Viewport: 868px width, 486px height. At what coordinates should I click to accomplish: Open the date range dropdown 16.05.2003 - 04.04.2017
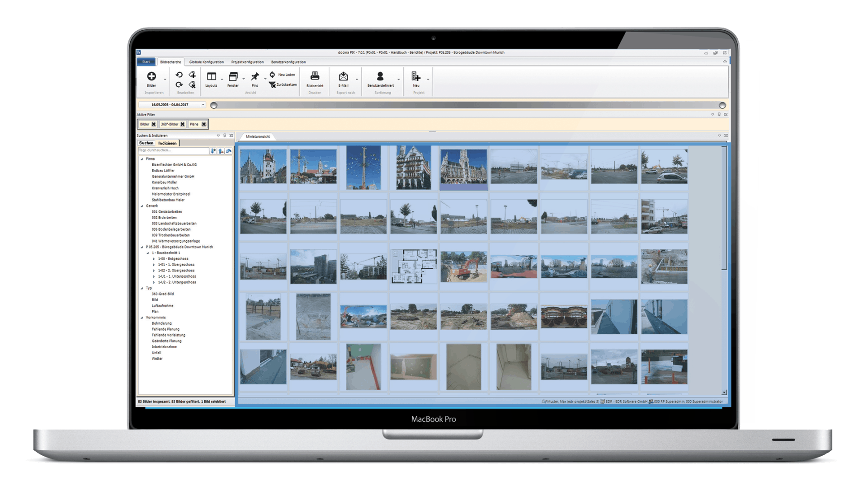(203, 105)
